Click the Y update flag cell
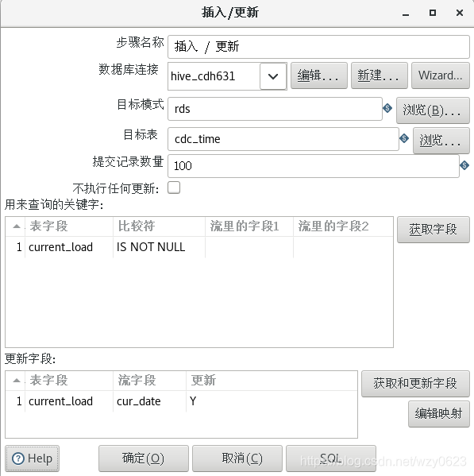This screenshot has width=474, height=476. point(272,401)
